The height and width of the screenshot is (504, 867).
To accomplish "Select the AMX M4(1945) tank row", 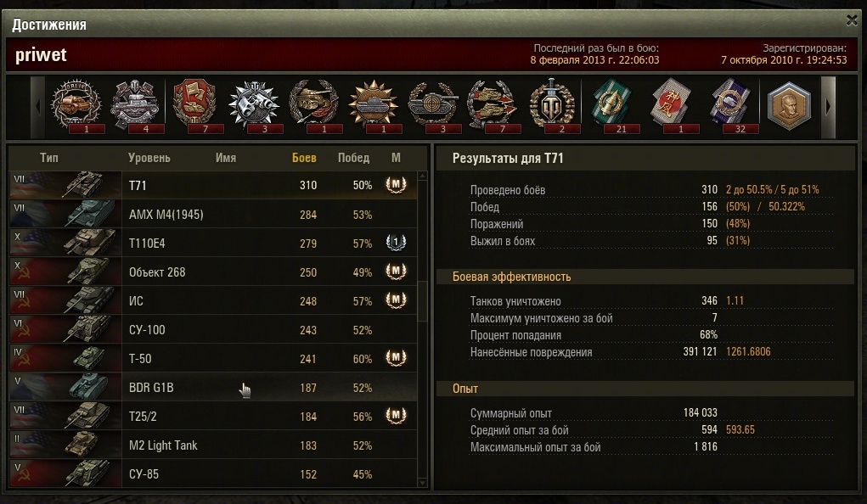I will 213,215.
